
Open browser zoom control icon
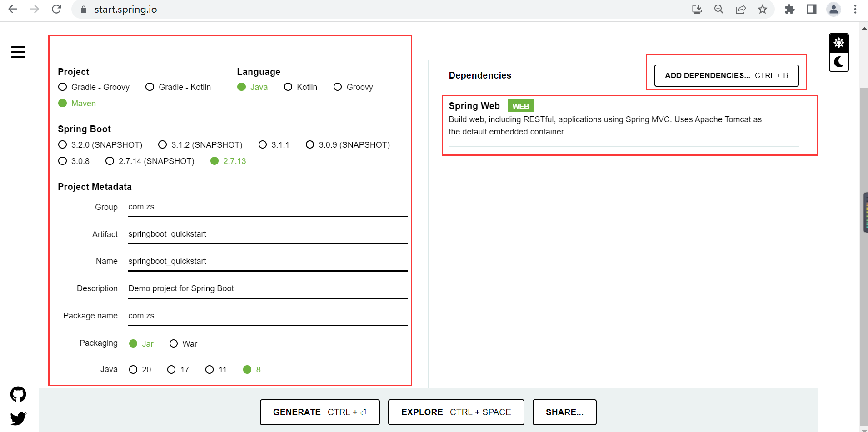[x=719, y=9]
